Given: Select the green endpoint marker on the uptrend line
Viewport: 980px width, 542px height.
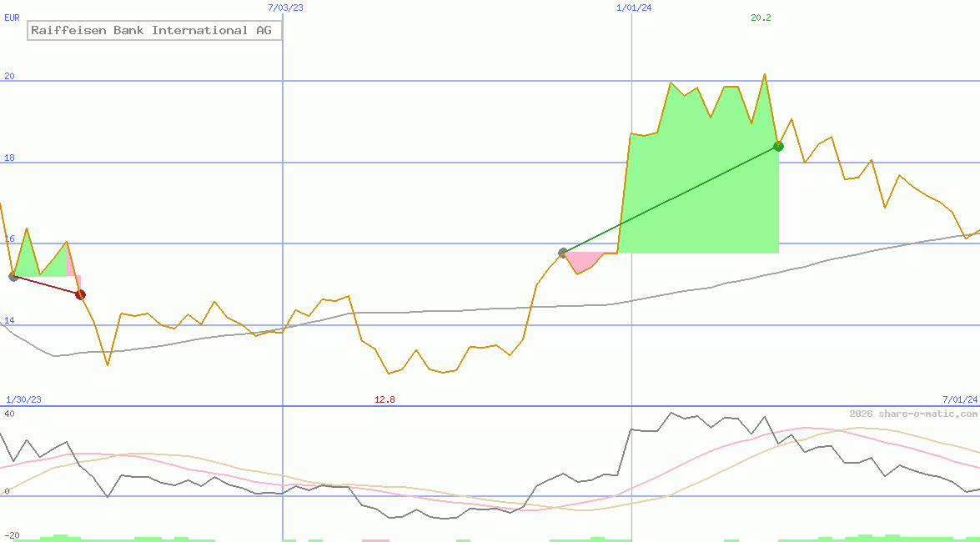Looking at the screenshot, I should point(778,145).
